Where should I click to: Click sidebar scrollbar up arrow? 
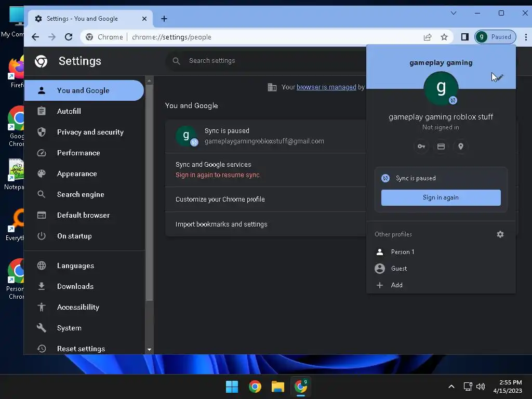[149, 81]
